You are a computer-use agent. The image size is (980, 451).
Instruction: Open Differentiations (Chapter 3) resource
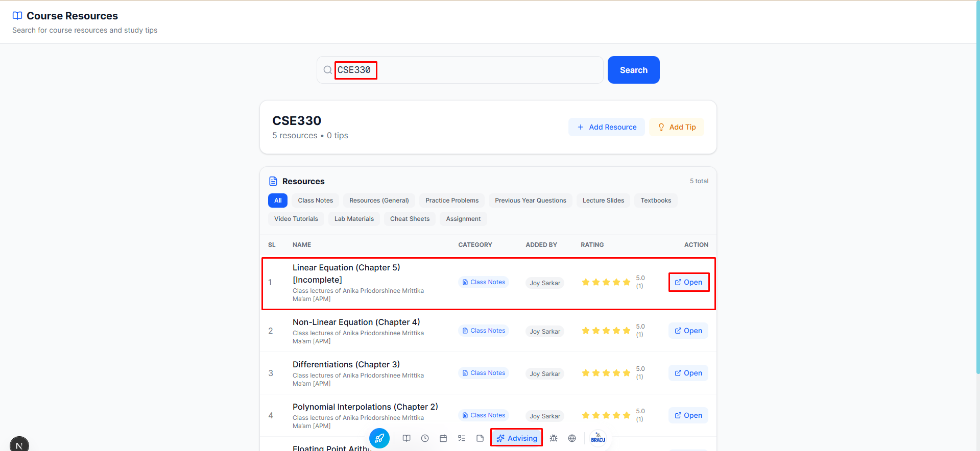tap(688, 373)
